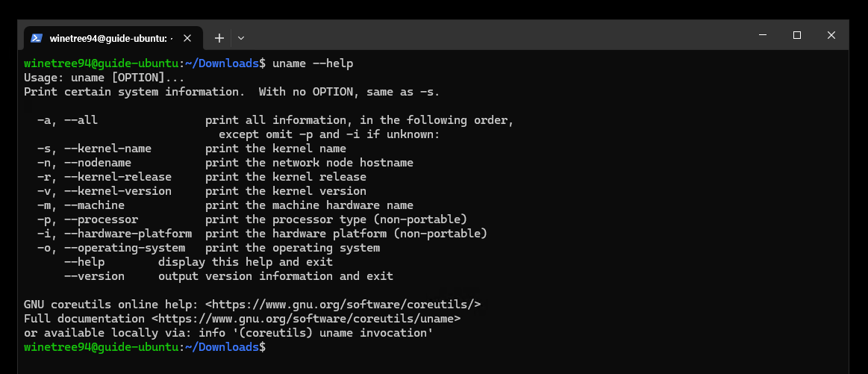
Task: Expand the new tab profile dropdown chevron
Action: [241, 38]
